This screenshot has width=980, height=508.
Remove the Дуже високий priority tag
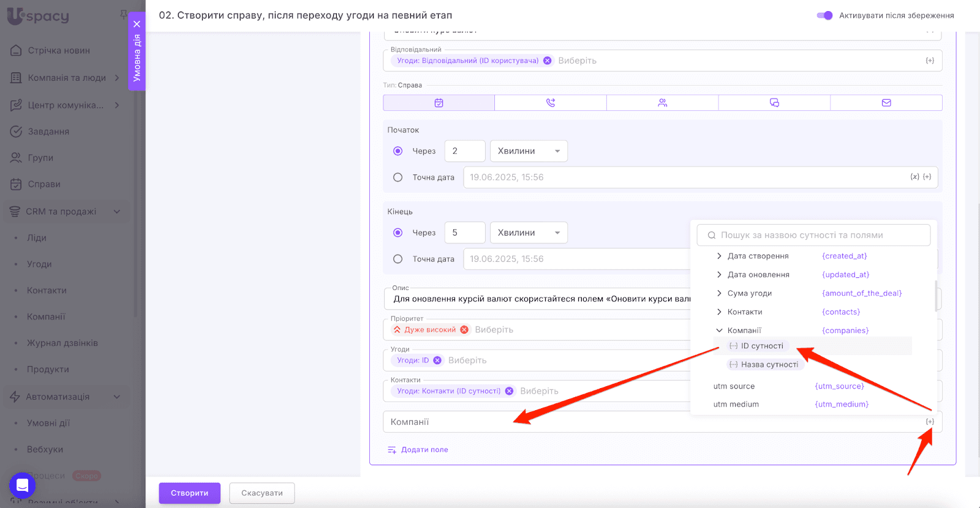464,330
